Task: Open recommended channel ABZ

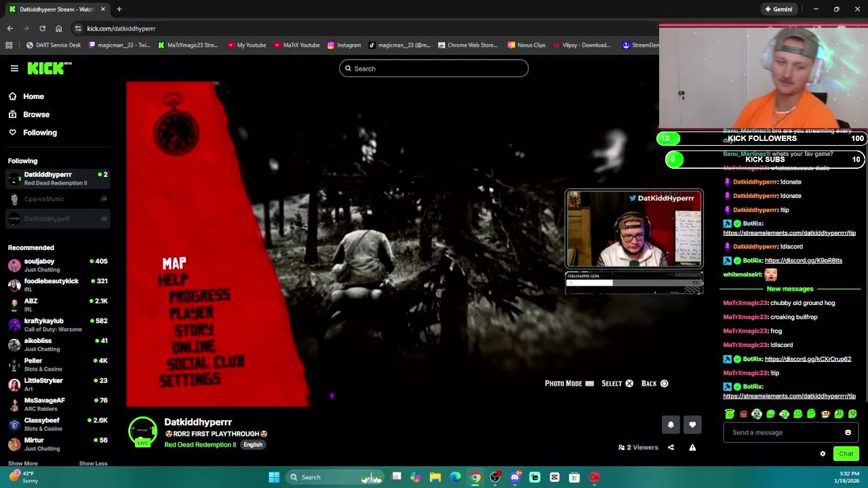Action: click(58, 305)
